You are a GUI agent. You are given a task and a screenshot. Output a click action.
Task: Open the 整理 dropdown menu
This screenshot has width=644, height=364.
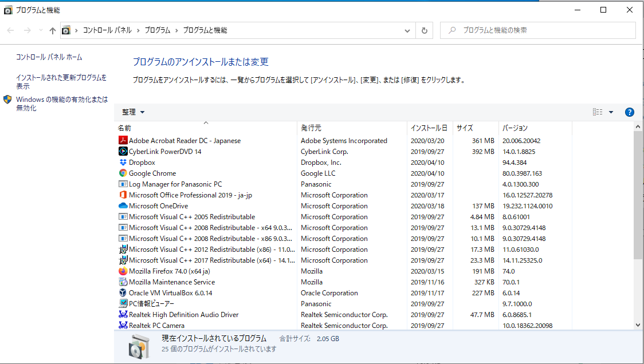pos(133,112)
